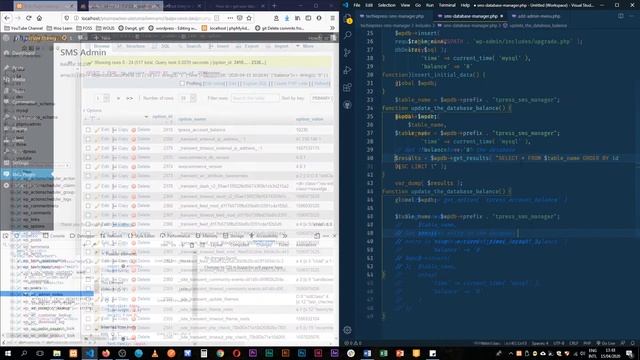Click SQL tab in phpMyAdmin

point(162,47)
